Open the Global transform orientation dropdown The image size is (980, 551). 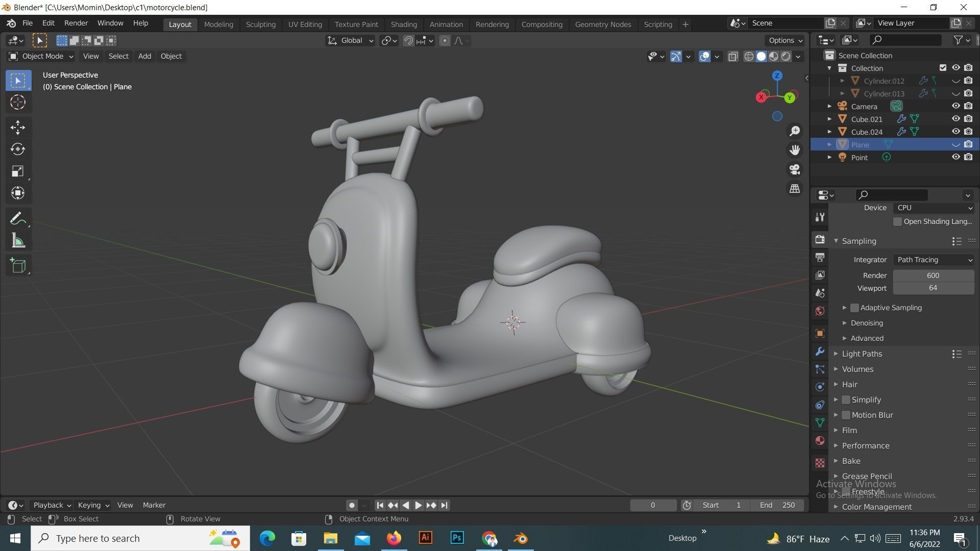click(x=350, y=41)
